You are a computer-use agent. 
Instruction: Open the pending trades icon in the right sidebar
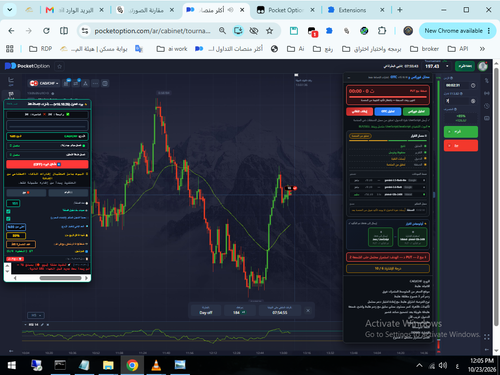click(487, 118)
